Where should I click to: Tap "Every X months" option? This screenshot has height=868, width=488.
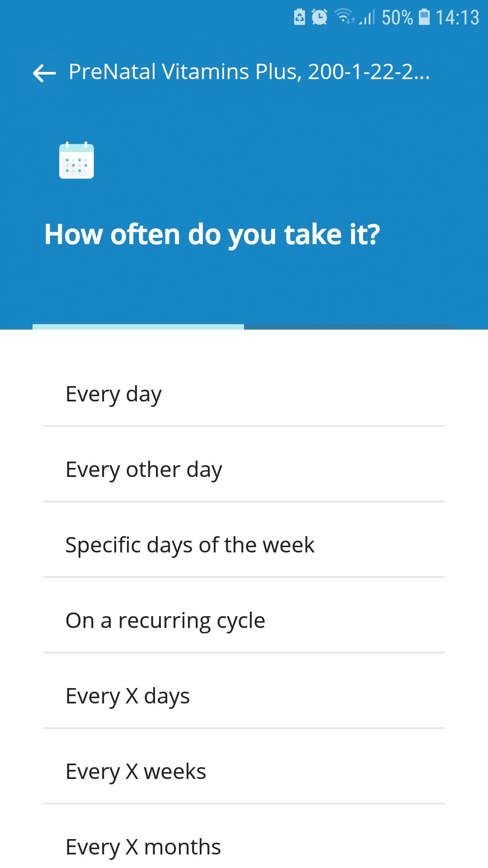click(x=244, y=846)
